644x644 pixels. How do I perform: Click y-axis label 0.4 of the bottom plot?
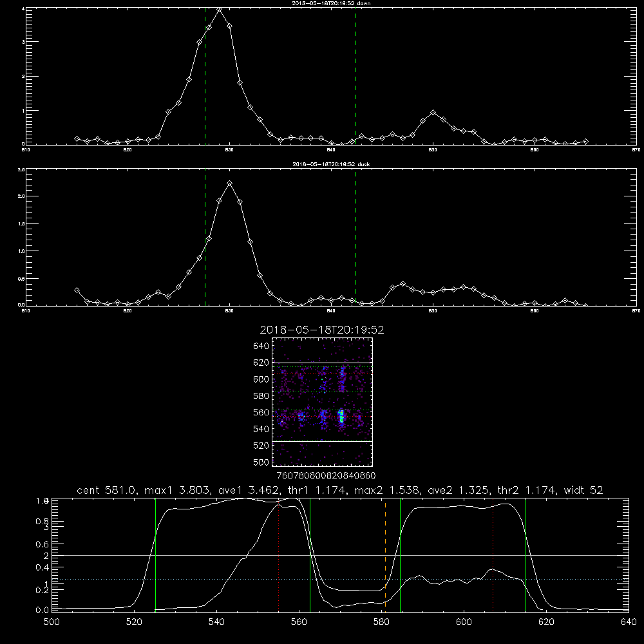(x=43, y=567)
